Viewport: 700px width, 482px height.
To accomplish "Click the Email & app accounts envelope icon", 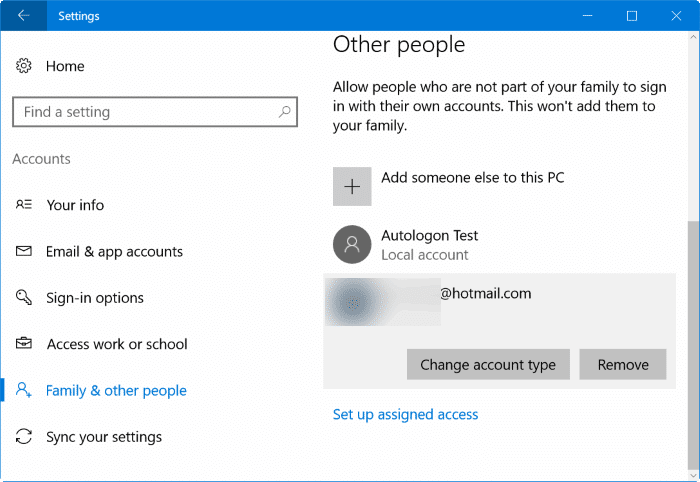I will [x=24, y=252].
